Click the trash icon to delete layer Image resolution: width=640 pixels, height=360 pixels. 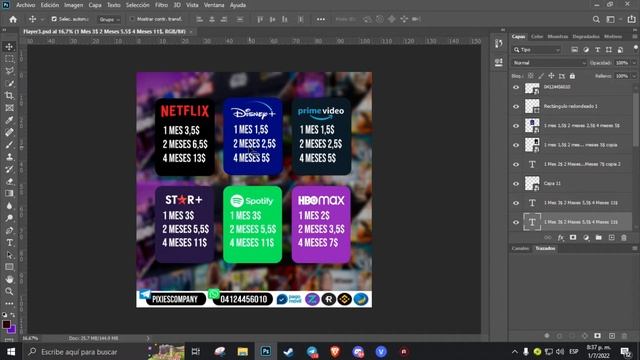[x=624, y=238]
